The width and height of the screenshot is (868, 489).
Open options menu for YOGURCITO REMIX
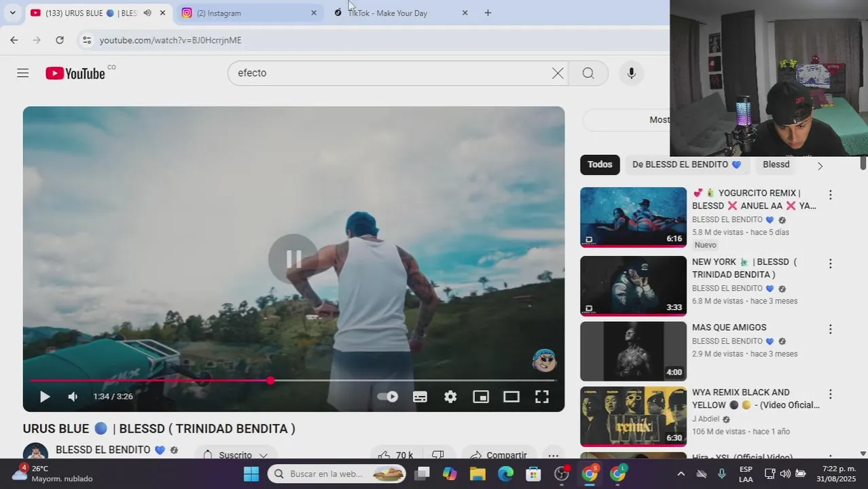click(830, 195)
